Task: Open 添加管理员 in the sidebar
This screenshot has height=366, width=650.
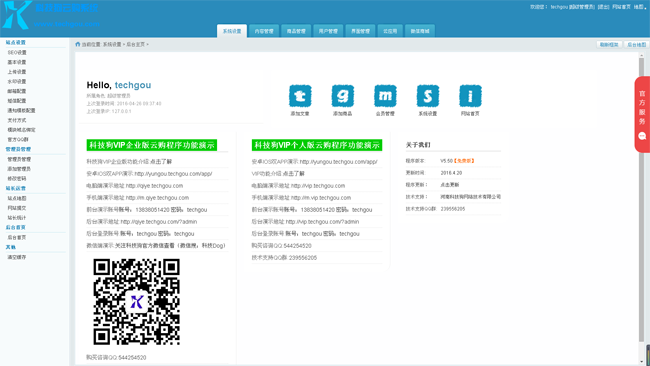Action: point(19,169)
